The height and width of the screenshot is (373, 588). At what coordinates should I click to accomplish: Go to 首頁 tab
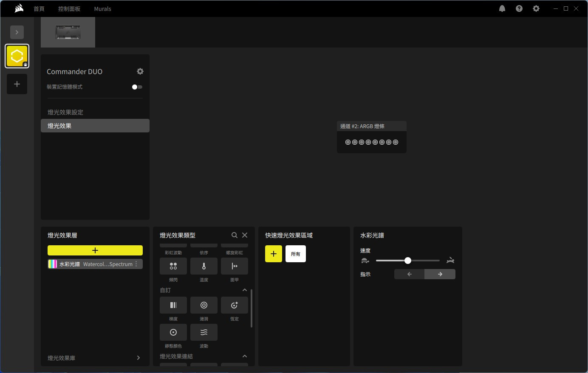coord(39,8)
